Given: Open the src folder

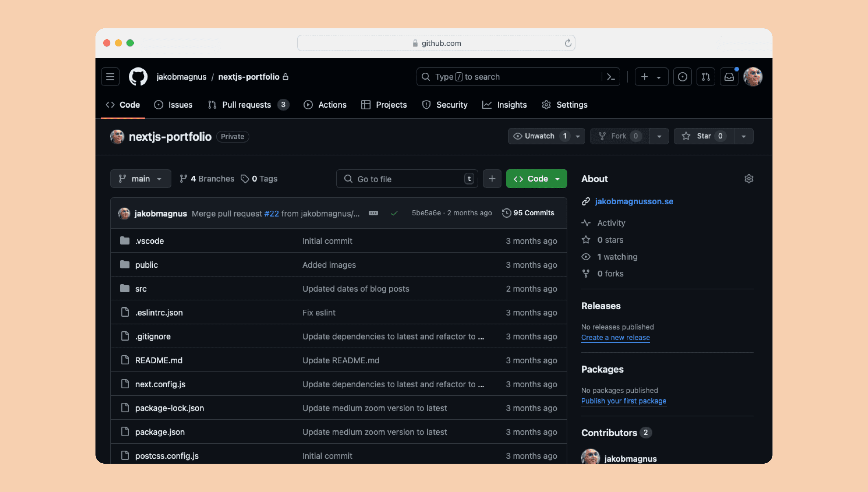Looking at the screenshot, I should point(141,289).
